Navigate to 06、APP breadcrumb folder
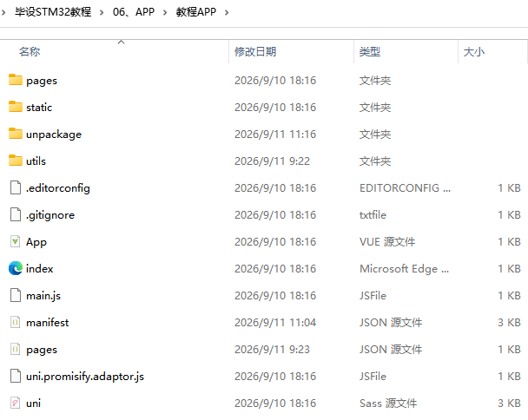Image resolution: width=528 pixels, height=420 pixels. (x=134, y=12)
